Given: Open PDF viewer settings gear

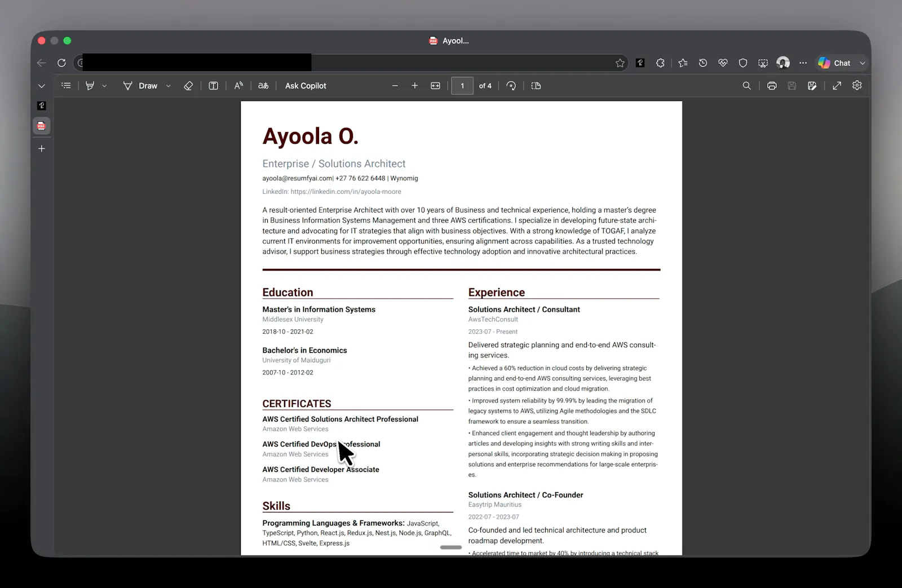Looking at the screenshot, I should 857,85.
